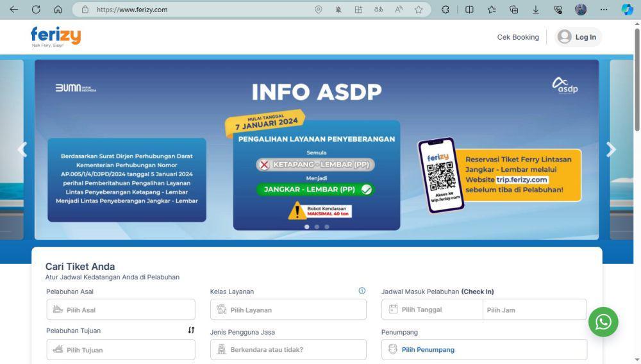Open the WhatsApp chat button
The height and width of the screenshot is (364, 641).
click(x=603, y=322)
